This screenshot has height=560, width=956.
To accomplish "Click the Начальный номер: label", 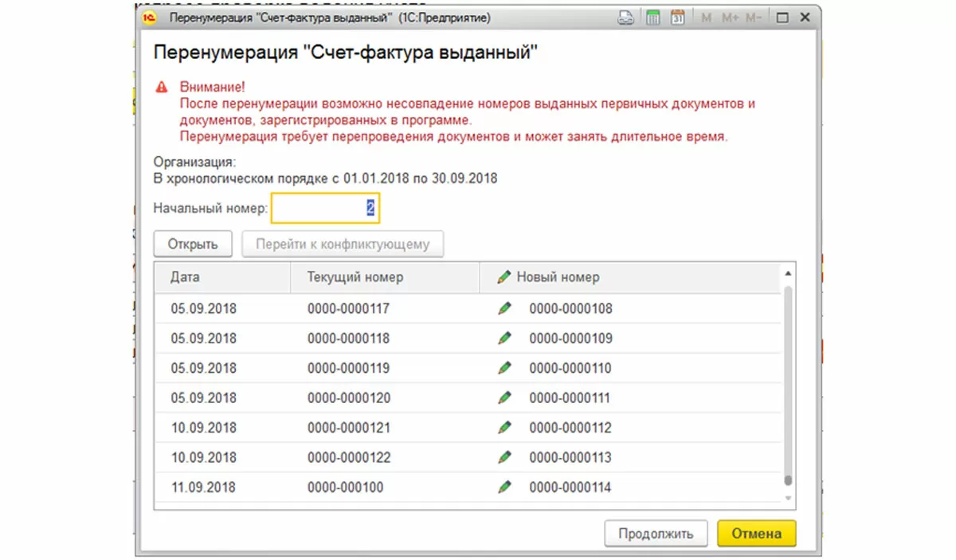I will [210, 209].
